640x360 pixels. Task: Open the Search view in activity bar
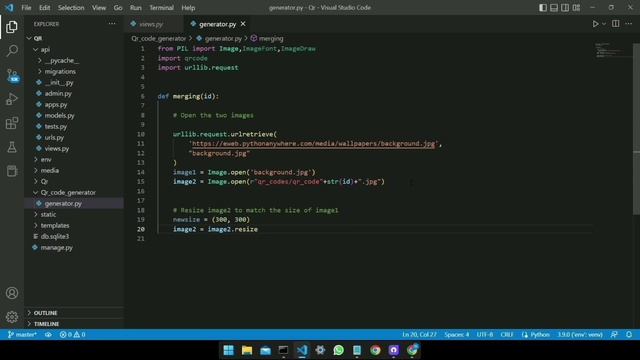(12, 51)
